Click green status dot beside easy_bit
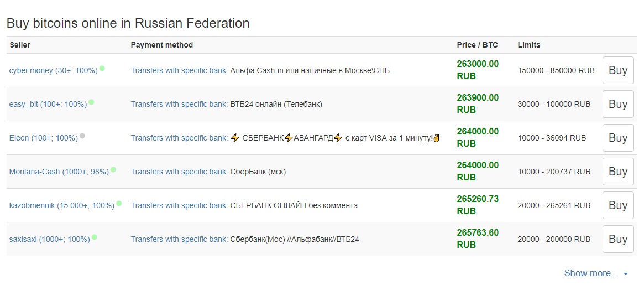Viewport: 644px width, 290px height. point(91,102)
